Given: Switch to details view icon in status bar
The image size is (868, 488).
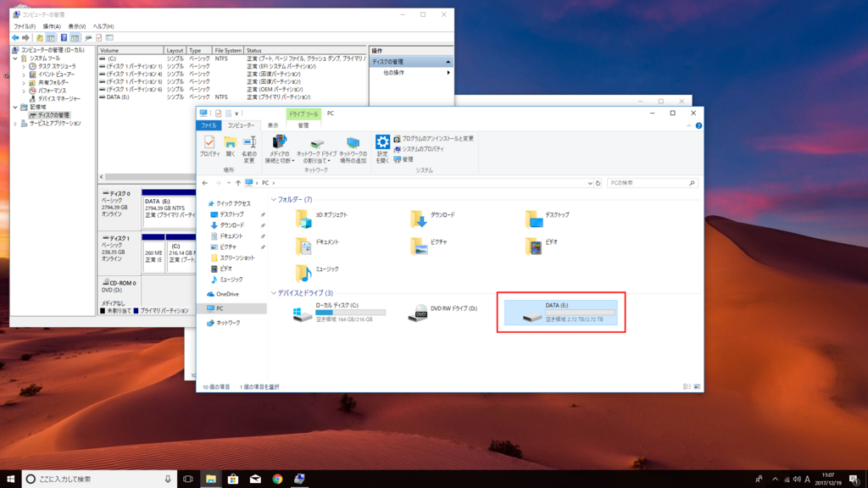Looking at the screenshot, I should tap(687, 386).
